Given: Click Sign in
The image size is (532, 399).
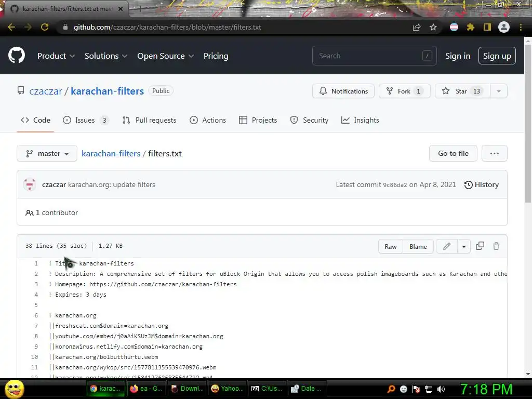Looking at the screenshot, I should 458,56.
